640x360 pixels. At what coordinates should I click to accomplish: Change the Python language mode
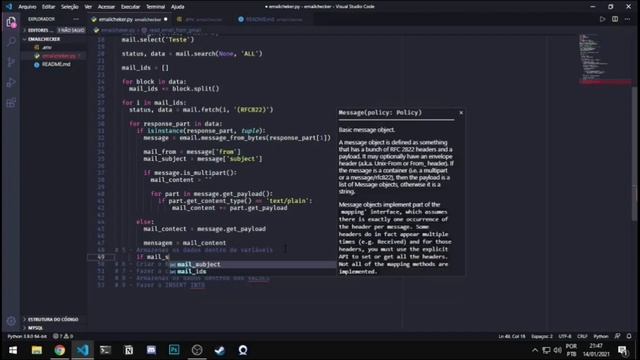tap(601, 336)
